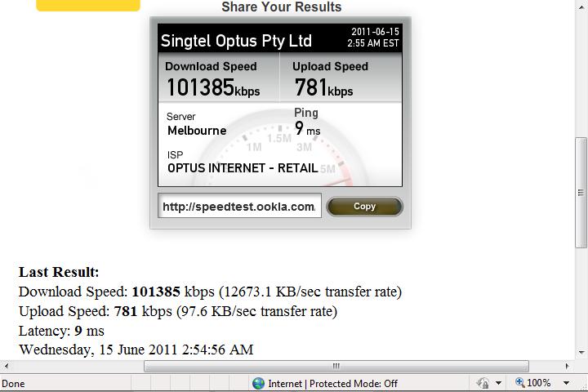Image resolution: width=588 pixels, height=392 pixels.
Task: Click 'OPTUS INTERNET - RETAIL' ISP text
Action: point(243,168)
